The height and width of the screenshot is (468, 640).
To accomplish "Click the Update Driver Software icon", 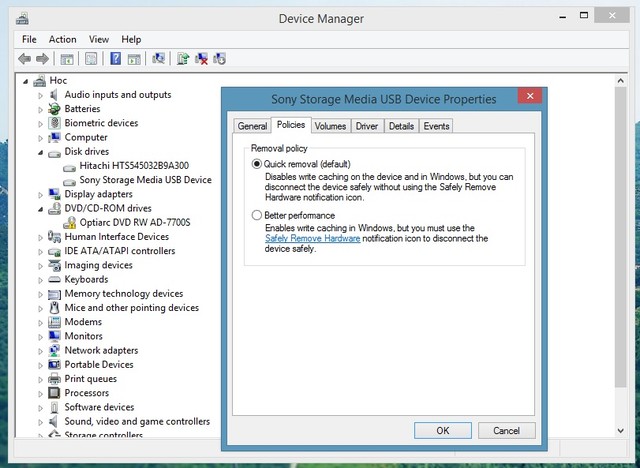I will 183,59.
